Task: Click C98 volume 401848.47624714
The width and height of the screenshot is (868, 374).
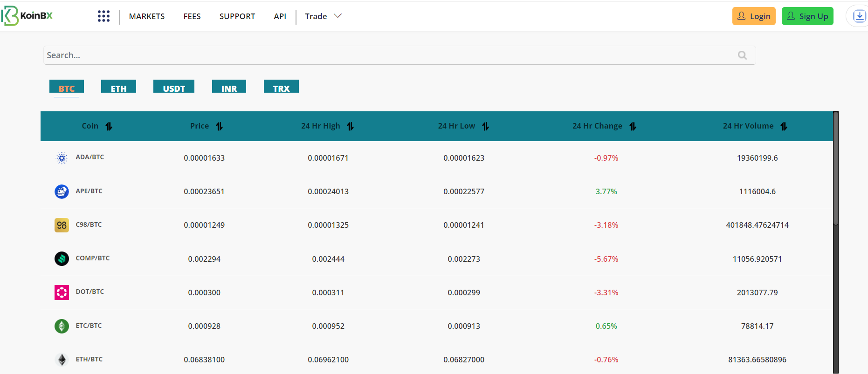Action: (757, 225)
